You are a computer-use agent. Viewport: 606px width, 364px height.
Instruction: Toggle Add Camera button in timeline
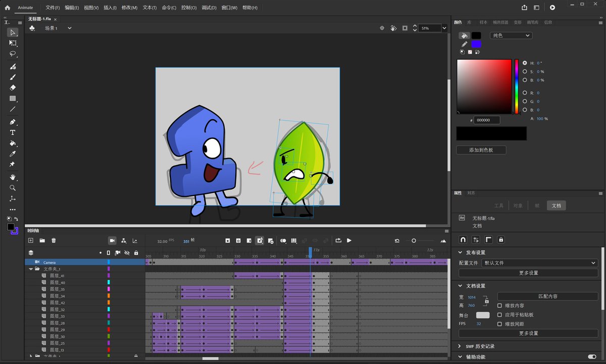pos(112,241)
